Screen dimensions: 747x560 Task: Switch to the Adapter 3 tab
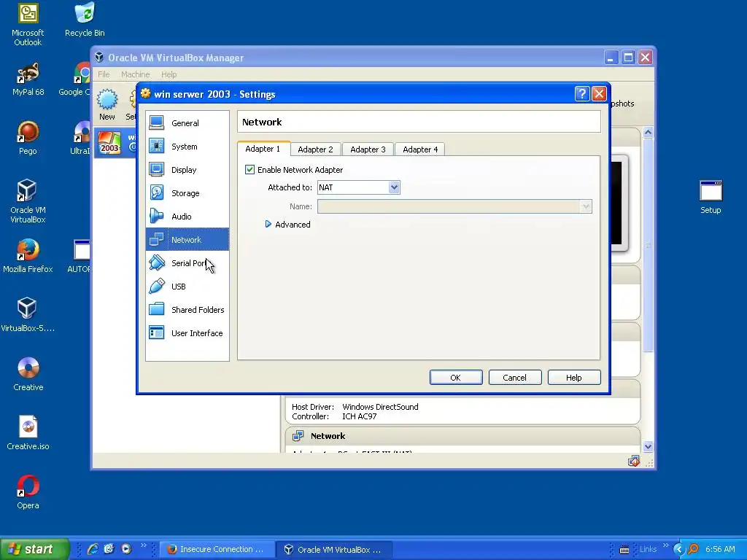pos(368,149)
